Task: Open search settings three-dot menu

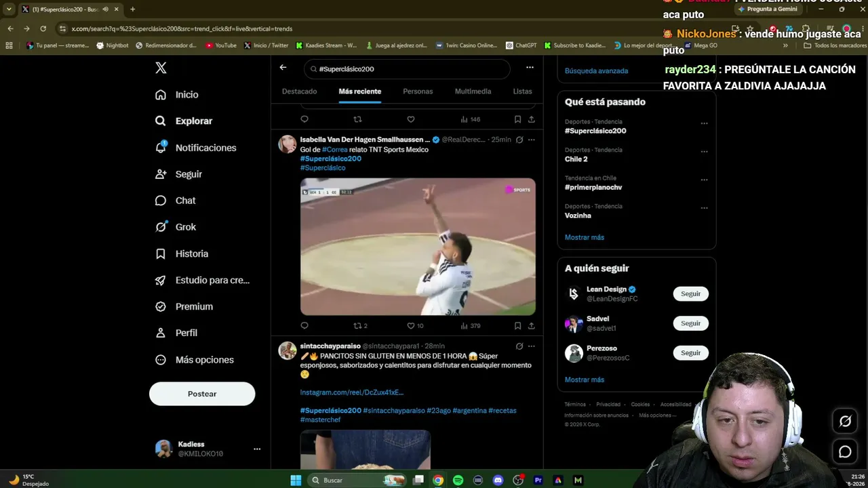Action: click(x=530, y=68)
